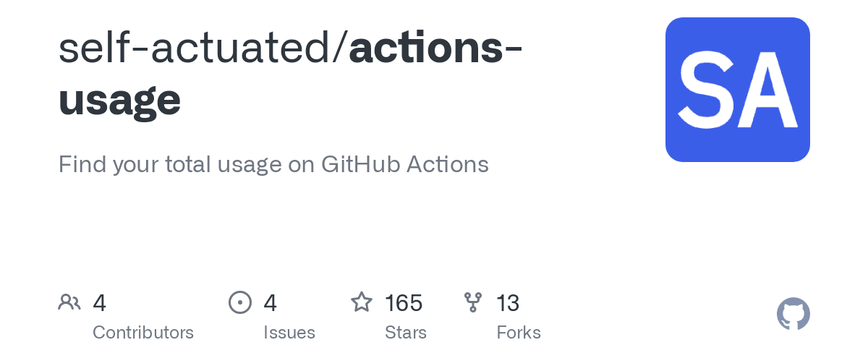Click the 165 star count
Screen dimensions: 868x353
(404, 303)
